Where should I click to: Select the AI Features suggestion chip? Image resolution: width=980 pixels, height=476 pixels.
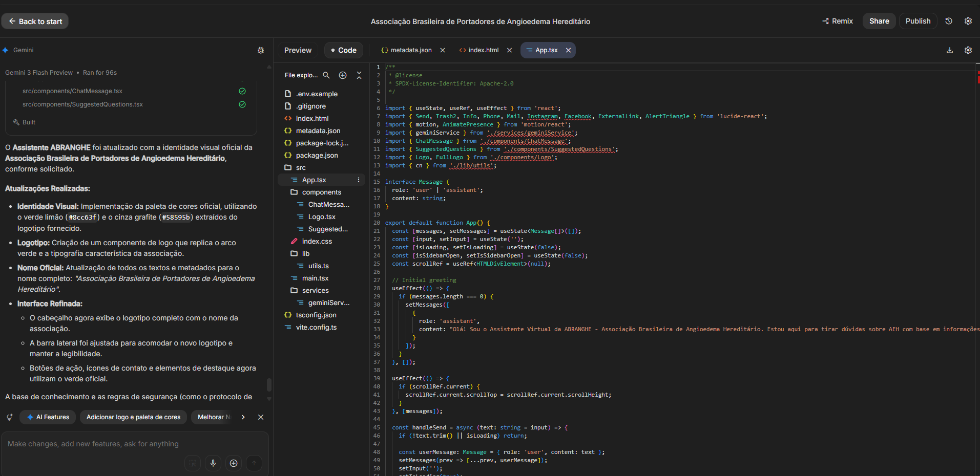pyautogui.click(x=47, y=417)
